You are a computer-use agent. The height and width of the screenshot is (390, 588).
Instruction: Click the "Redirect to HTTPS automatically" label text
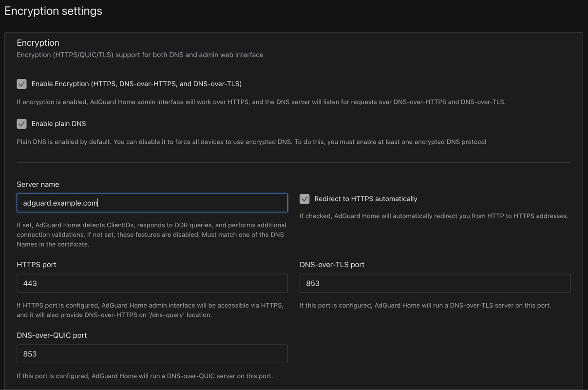[x=365, y=199]
